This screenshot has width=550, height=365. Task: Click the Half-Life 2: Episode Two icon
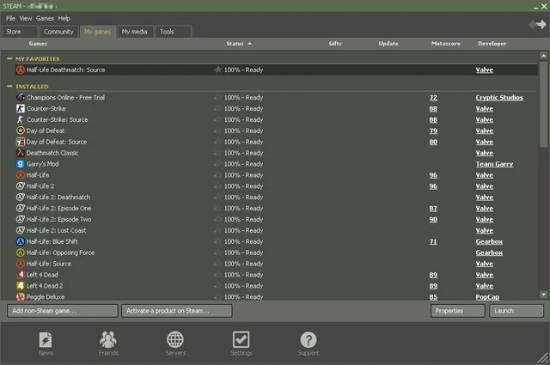(x=20, y=219)
